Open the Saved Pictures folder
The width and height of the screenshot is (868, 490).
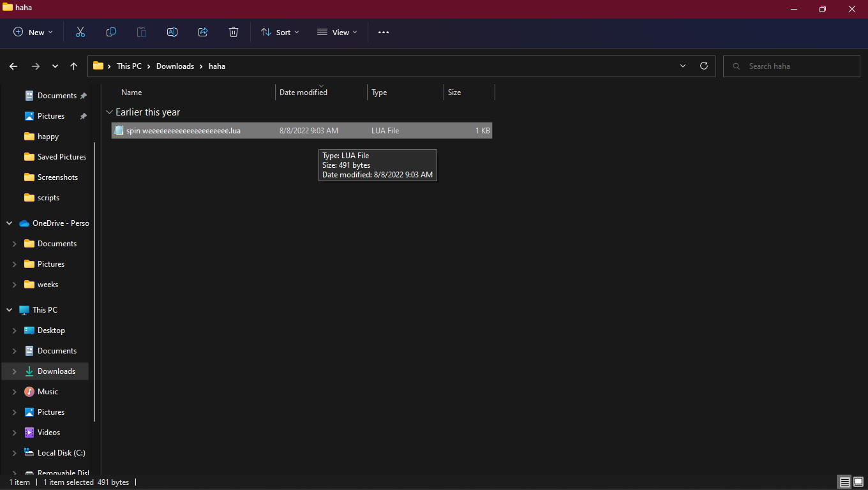tap(62, 157)
